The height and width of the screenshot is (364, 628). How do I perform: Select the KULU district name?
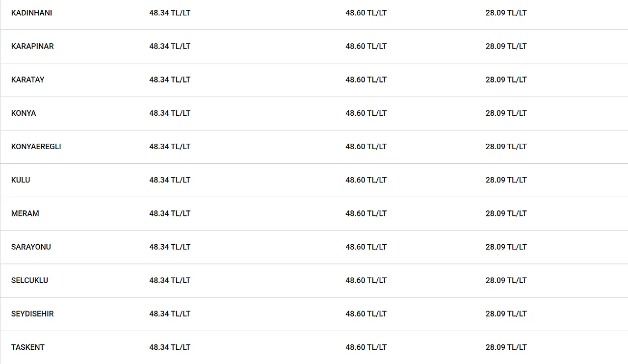21,180
